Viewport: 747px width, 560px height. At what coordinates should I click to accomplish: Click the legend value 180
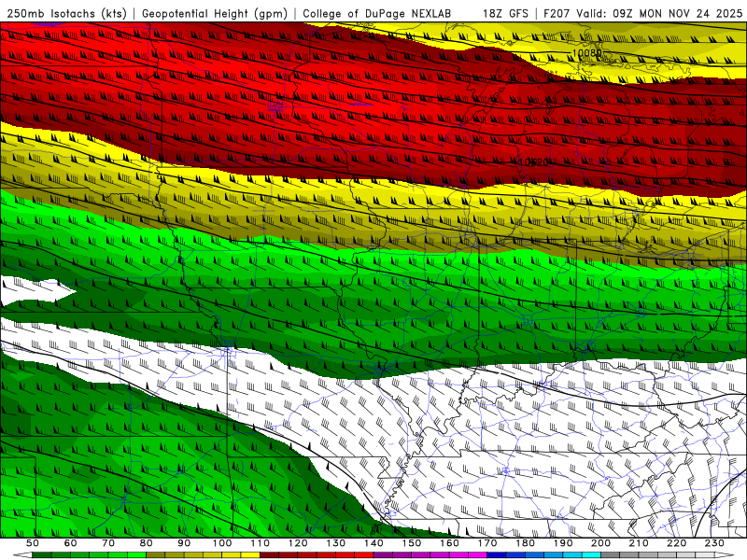(x=526, y=543)
